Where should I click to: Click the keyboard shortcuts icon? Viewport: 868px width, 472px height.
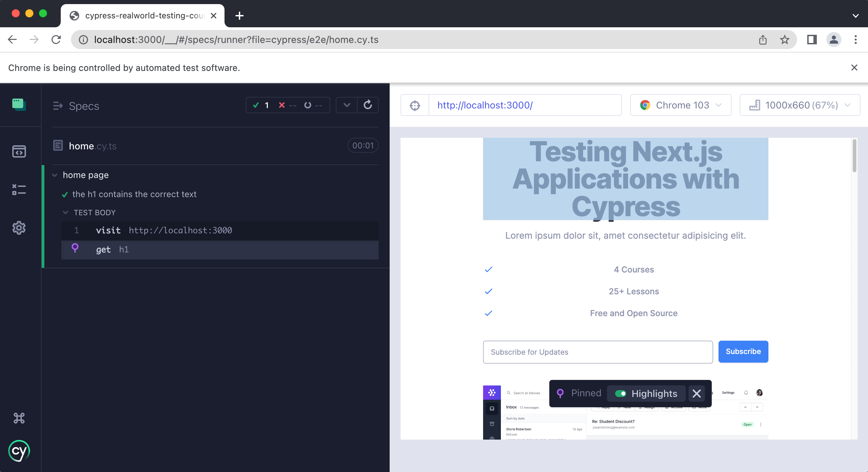coord(19,418)
